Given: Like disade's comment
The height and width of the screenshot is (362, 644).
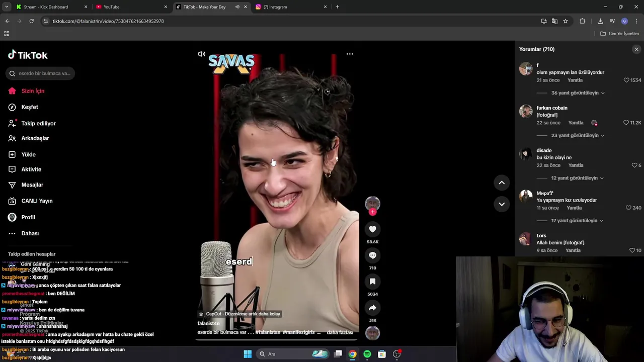Looking at the screenshot, I should (x=634, y=165).
